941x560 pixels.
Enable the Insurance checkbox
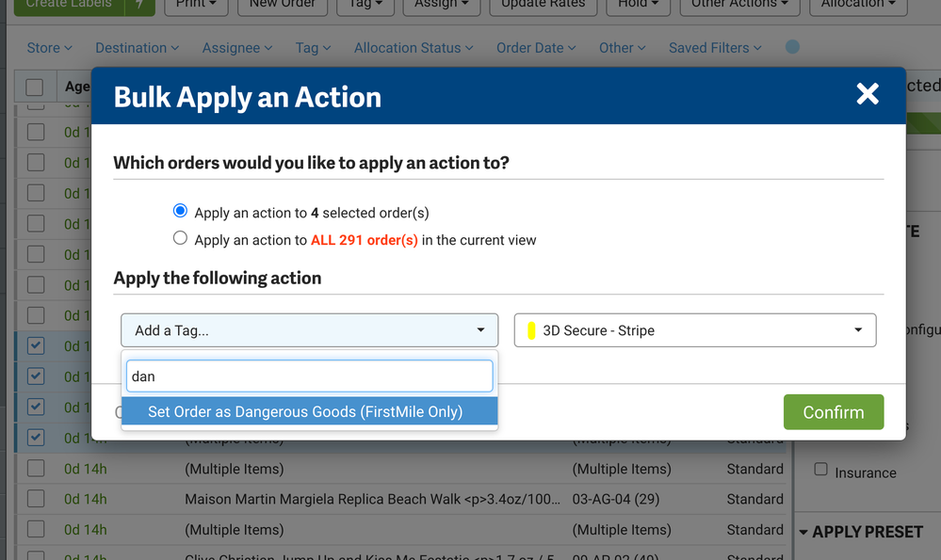pyautogui.click(x=820, y=469)
